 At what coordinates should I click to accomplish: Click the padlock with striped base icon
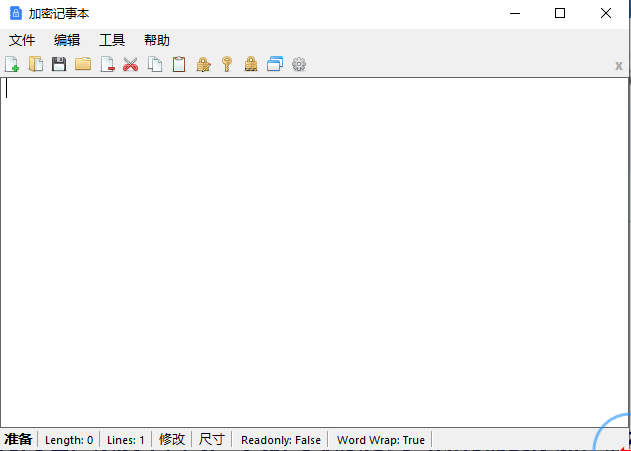point(251,64)
